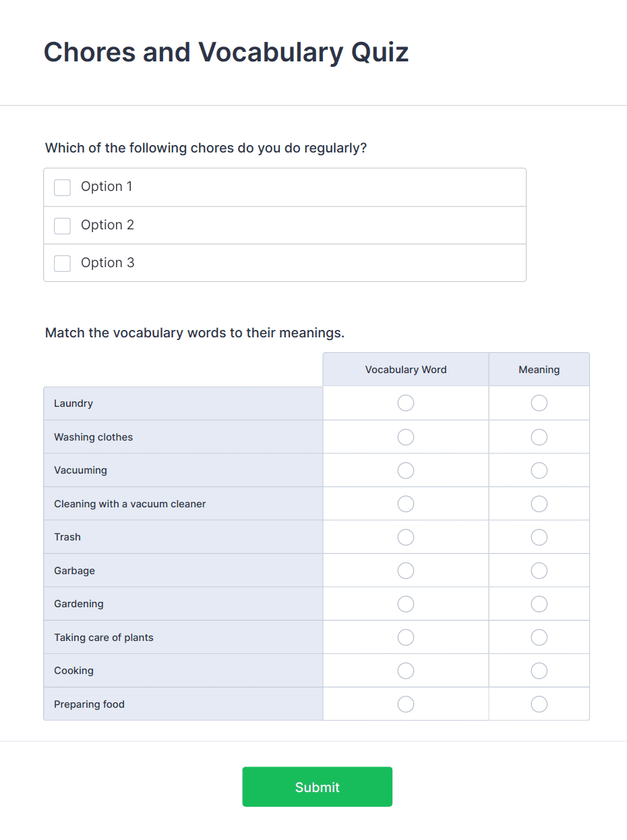Screen dimensions: 627x840
Task: Select Vocabulary Word for Laundry row
Action: point(406,403)
